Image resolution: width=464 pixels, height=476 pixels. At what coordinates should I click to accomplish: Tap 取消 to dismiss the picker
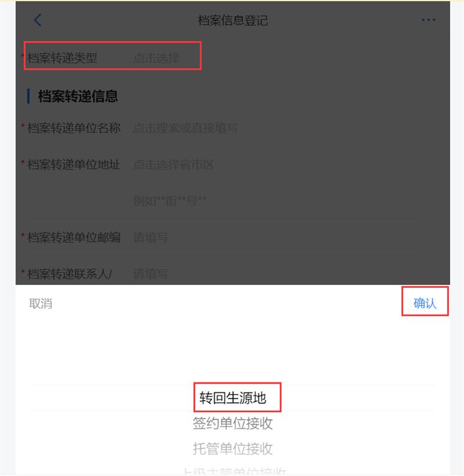click(41, 304)
